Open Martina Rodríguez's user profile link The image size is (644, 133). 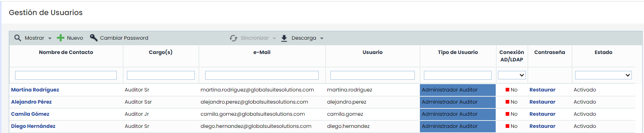pyautogui.click(x=35, y=90)
